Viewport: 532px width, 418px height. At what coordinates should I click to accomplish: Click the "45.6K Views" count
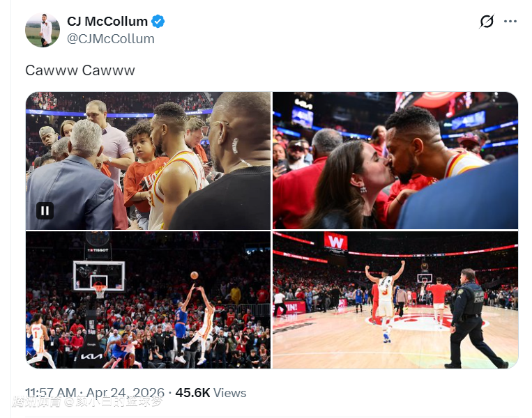point(210,393)
